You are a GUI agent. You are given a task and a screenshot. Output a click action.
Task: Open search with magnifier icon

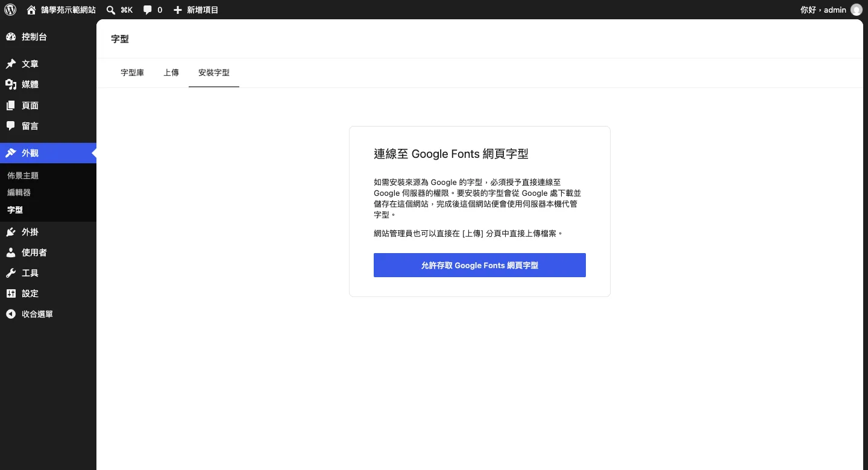[111, 10]
